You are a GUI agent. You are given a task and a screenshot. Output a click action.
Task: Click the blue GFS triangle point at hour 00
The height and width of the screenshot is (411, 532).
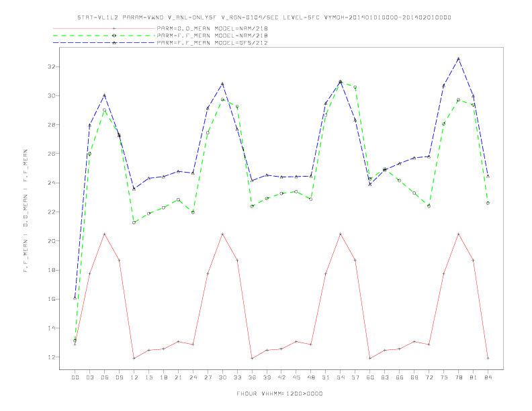coord(75,298)
